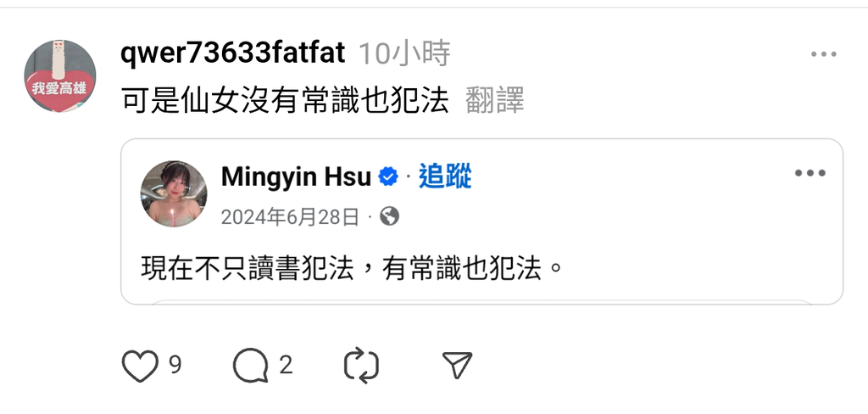The width and height of the screenshot is (868, 414).
Task: Click the 10小時 timestamp
Action: 404,53
